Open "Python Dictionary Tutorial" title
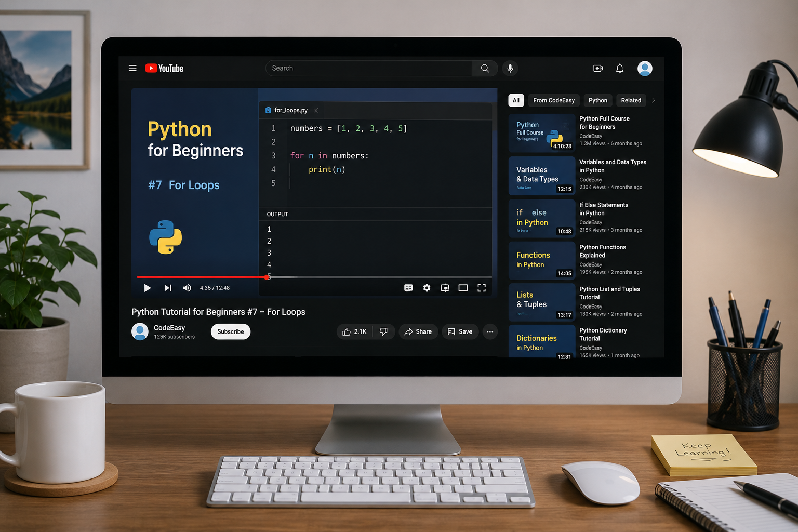Viewport: 798px width, 532px height. pos(603,334)
